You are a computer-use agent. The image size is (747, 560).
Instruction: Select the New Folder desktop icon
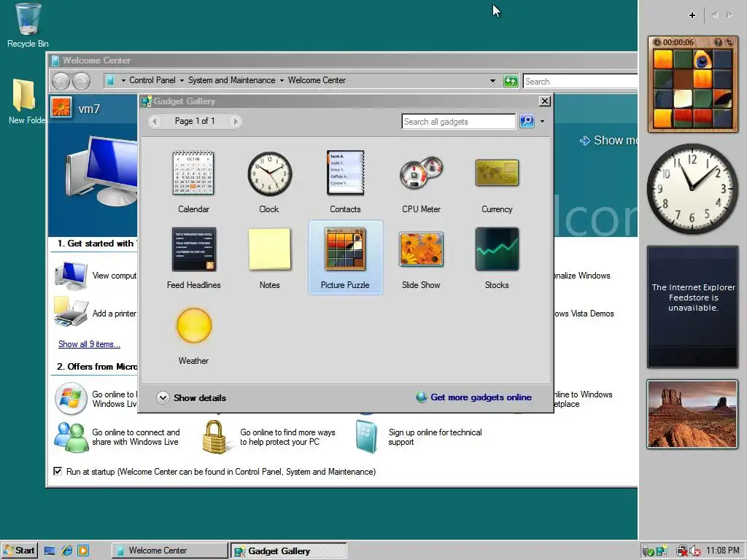point(26,102)
